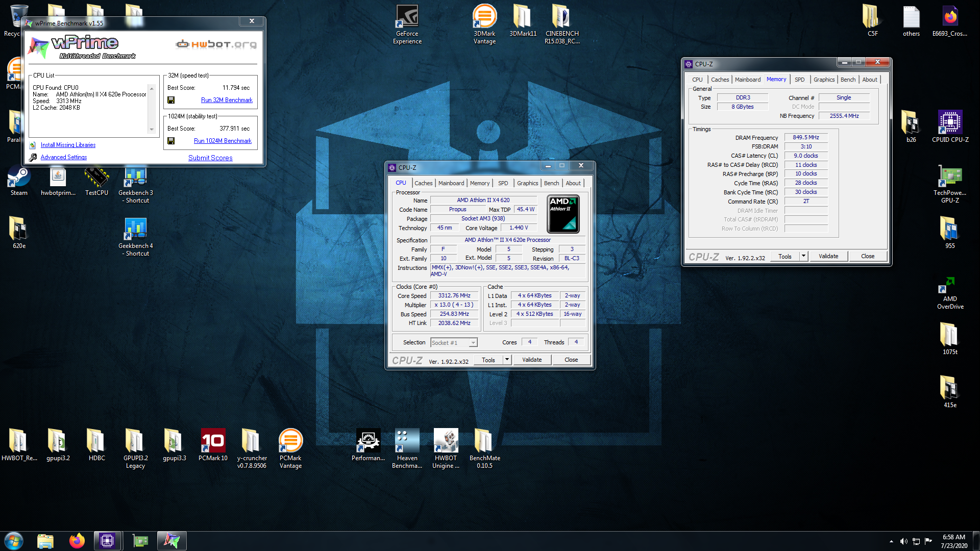Open GeForce Experience desktop shortcut
The width and height of the screenshot is (980, 551).
407,24
